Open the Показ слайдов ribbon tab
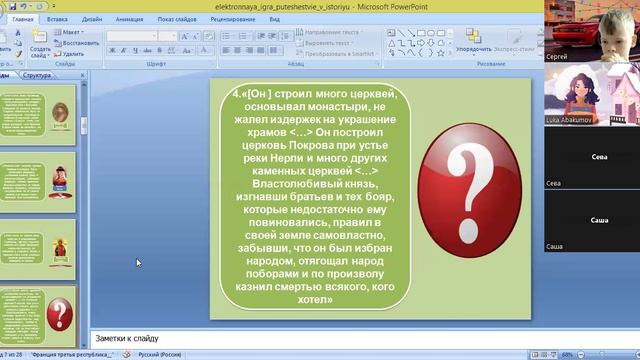640x360 pixels. coord(177,19)
